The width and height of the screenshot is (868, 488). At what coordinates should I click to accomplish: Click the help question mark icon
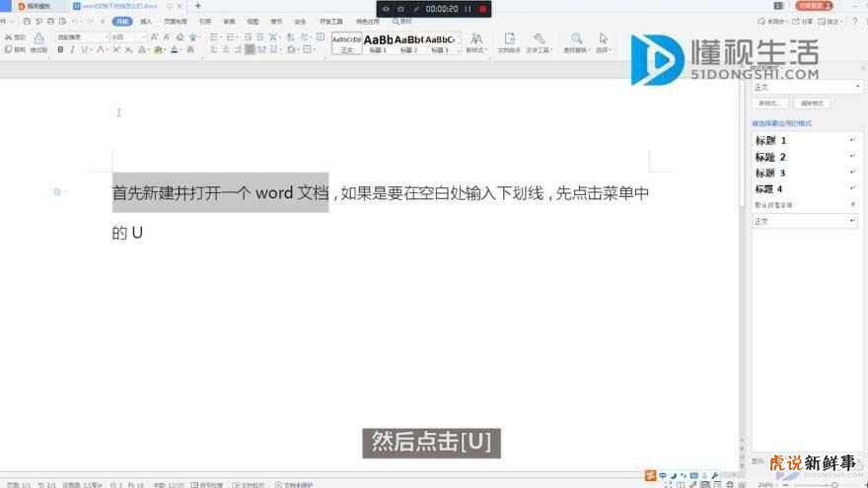click(855, 22)
